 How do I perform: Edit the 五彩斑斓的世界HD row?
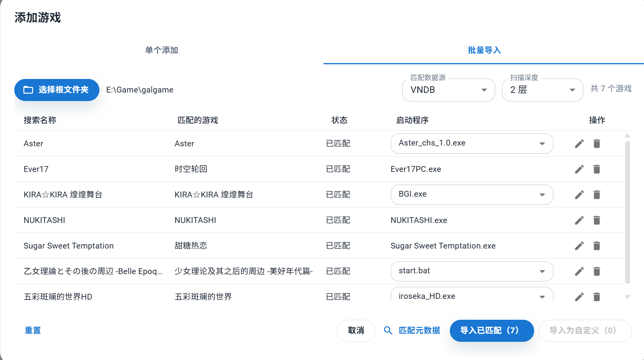579,297
